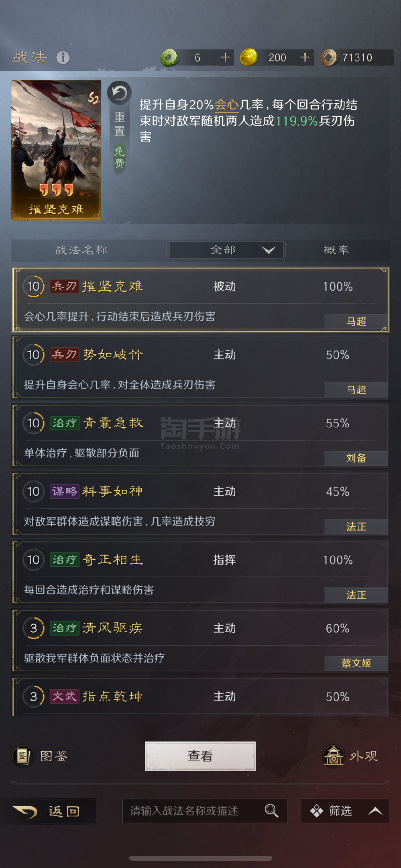Viewport: 401px width, 868px height.
Task: Click the 蔡文姬 hero tag
Action: pyautogui.click(x=356, y=663)
